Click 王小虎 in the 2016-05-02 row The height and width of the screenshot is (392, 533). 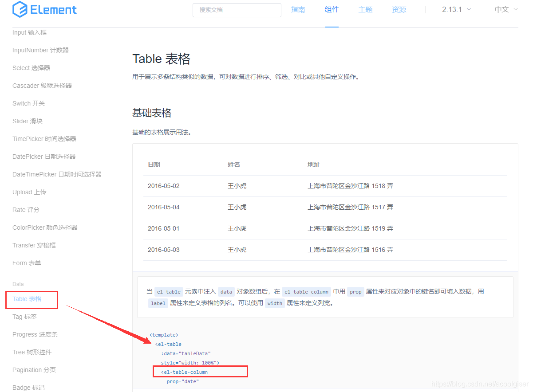(237, 186)
